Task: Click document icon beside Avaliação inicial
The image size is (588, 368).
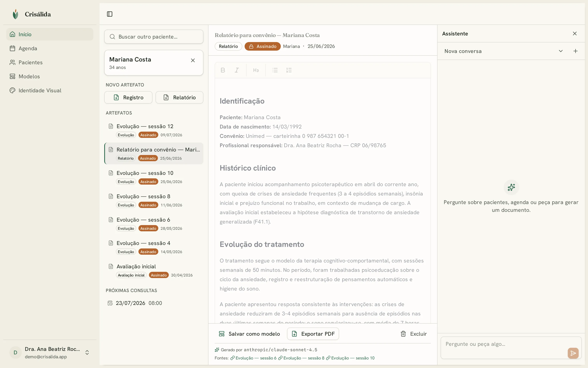Action: click(x=111, y=266)
